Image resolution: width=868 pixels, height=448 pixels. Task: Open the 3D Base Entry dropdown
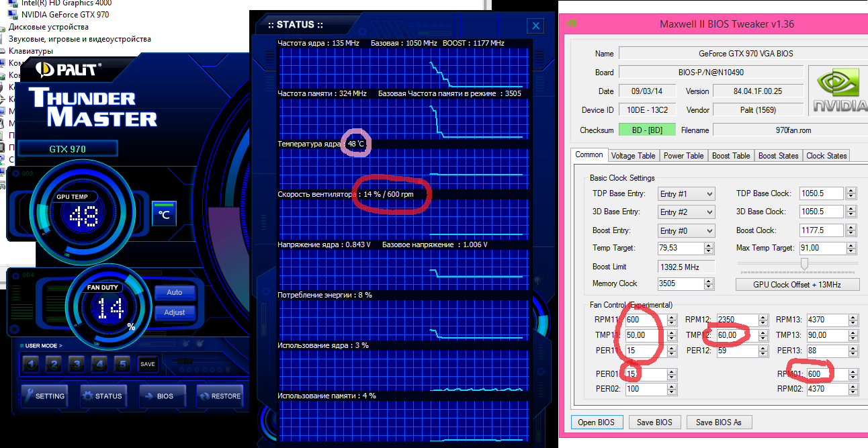point(687,212)
